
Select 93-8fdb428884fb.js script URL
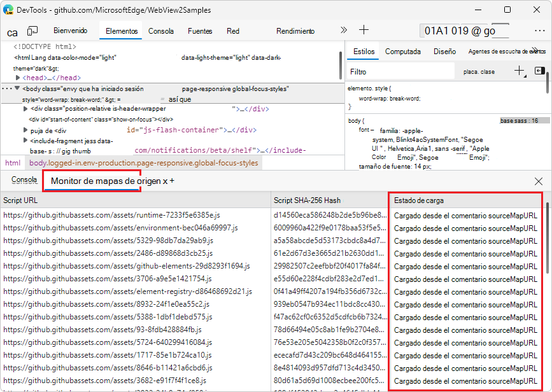(x=102, y=330)
